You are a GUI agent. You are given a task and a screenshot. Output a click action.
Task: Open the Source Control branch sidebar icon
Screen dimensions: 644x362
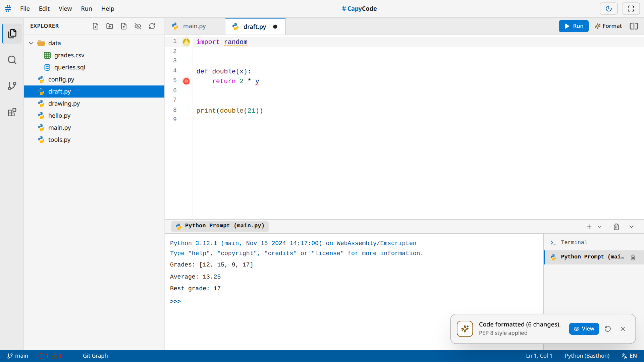(x=12, y=86)
